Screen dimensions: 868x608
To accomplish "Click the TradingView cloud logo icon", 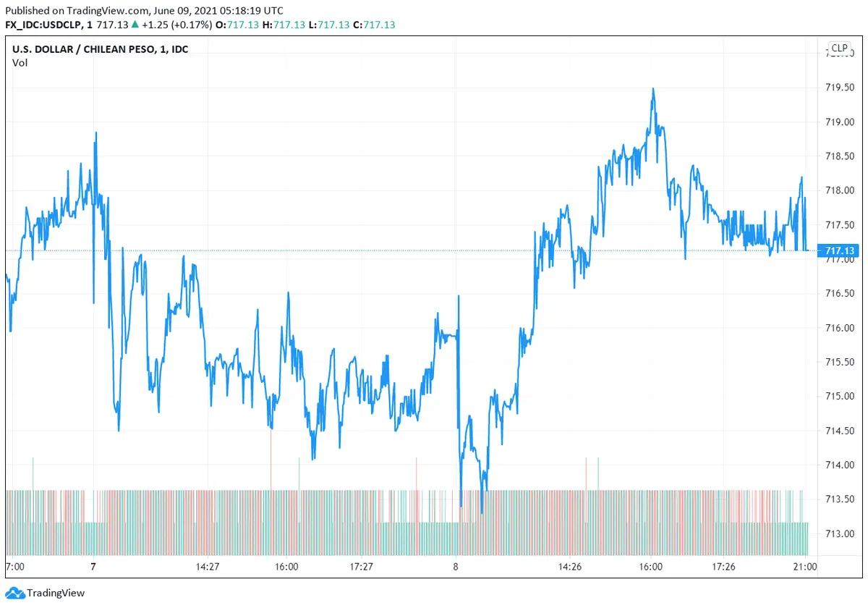I will 16,594.
